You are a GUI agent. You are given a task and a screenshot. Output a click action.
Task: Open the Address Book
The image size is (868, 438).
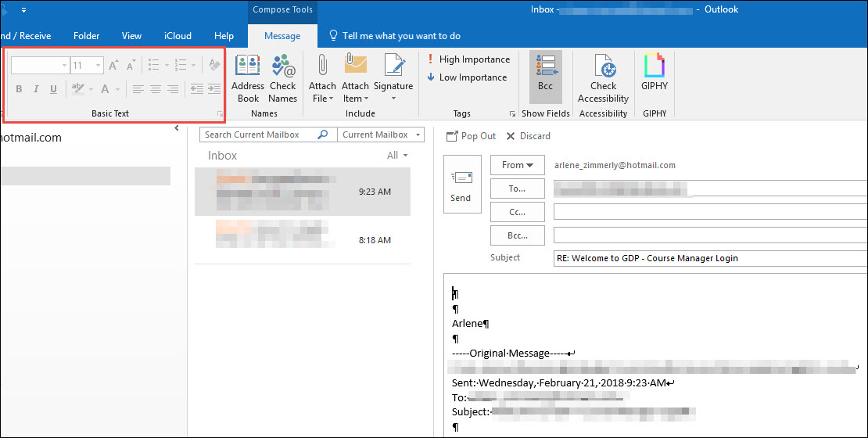[247, 79]
